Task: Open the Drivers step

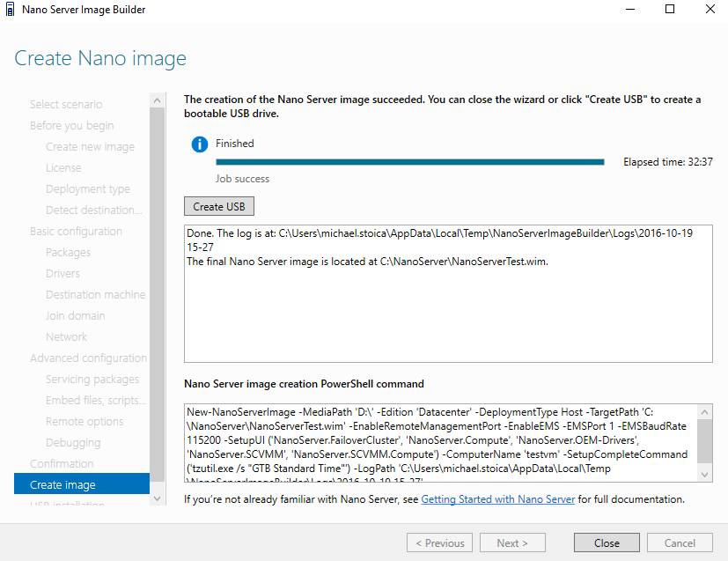Action: (x=63, y=274)
